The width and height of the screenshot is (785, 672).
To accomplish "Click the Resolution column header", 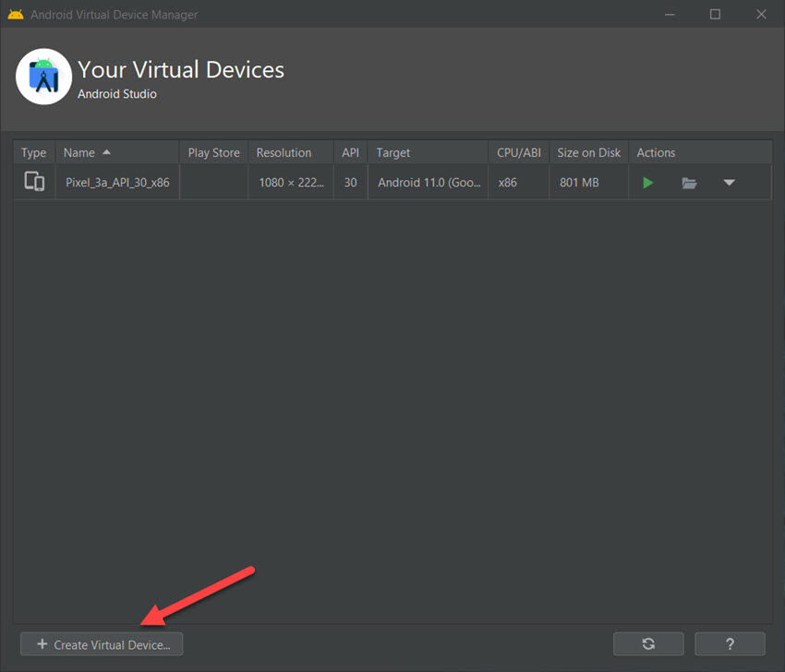I will (x=287, y=151).
